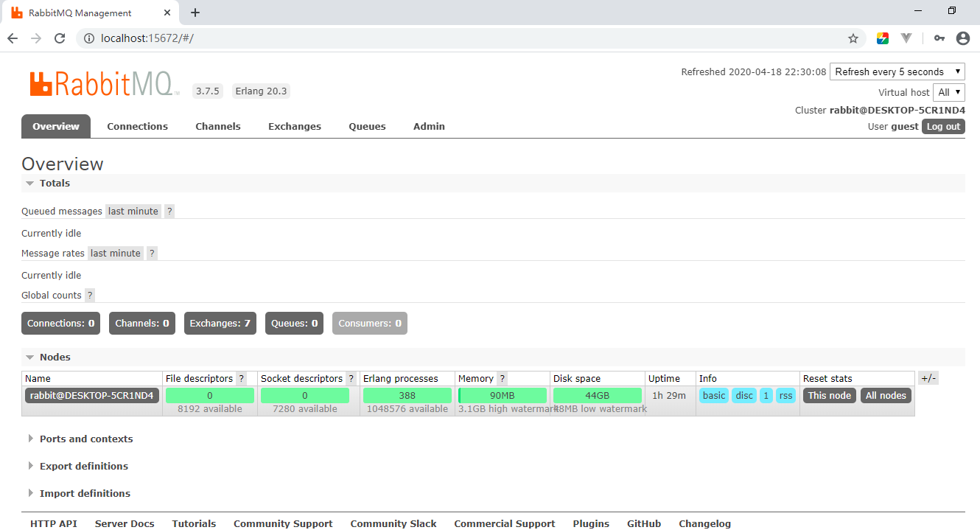Open the Plugins footer link

(591, 523)
